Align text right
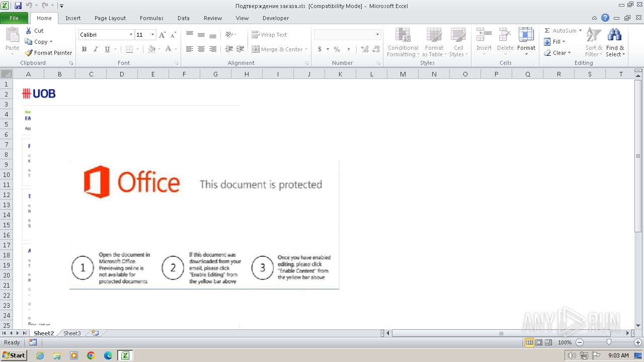 (x=213, y=49)
